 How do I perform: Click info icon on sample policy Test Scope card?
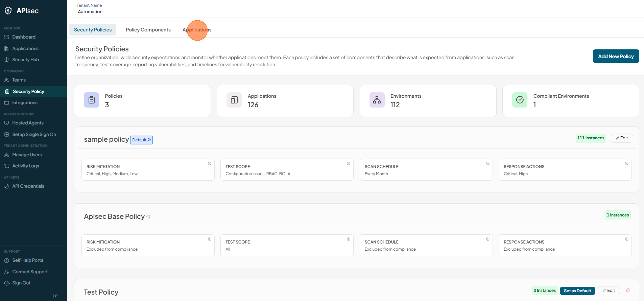349,163
